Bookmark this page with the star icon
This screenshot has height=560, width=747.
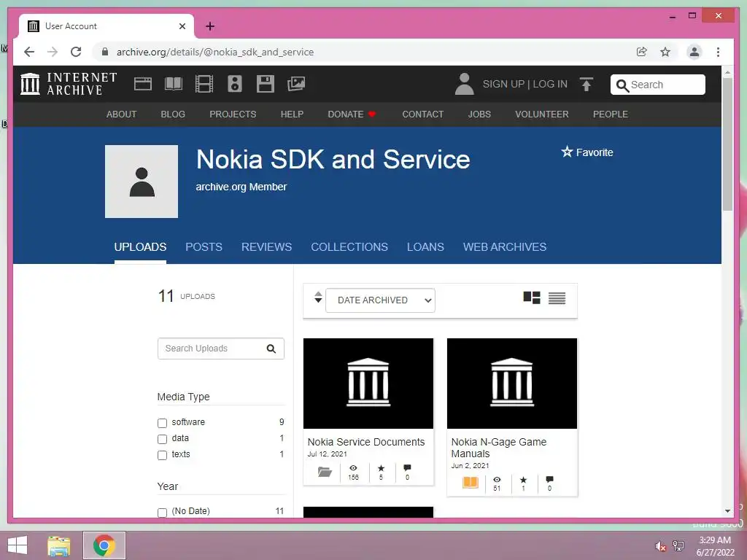665,52
